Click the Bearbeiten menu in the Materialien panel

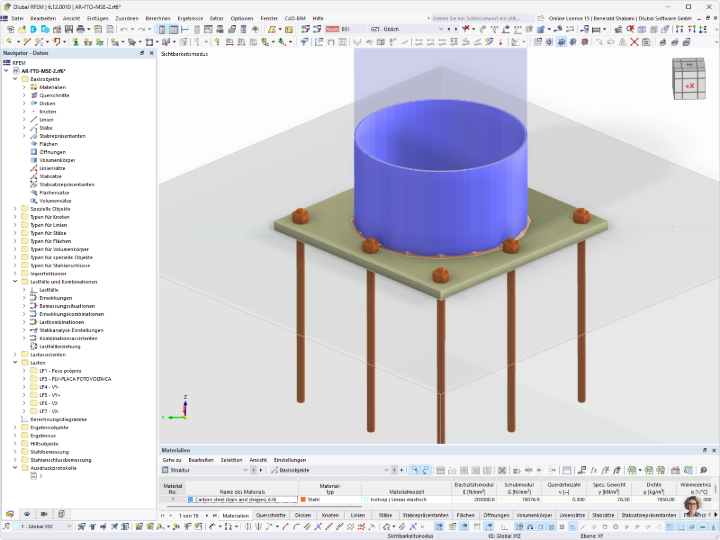pyautogui.click(x=201, y=460)
